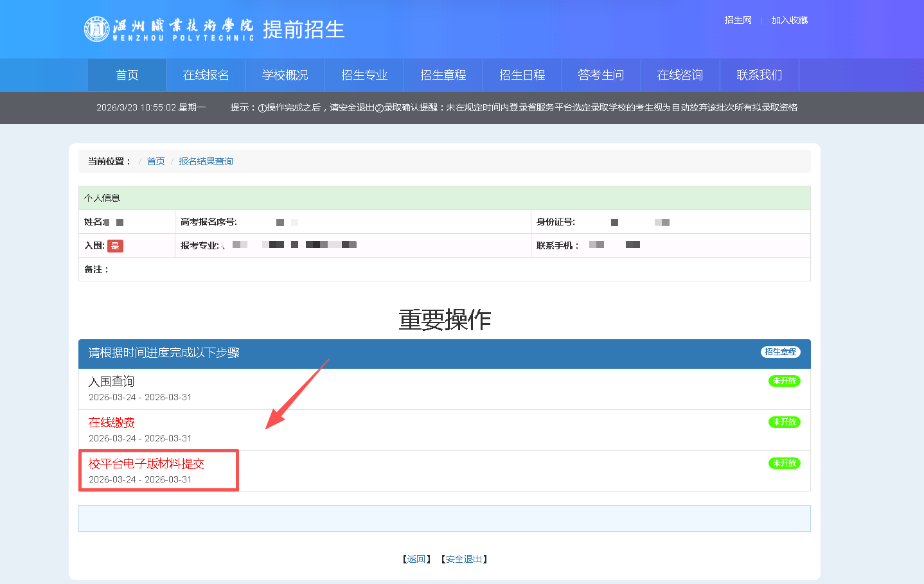Click the 首页 breadcrumb link

(x=155, y=161)
